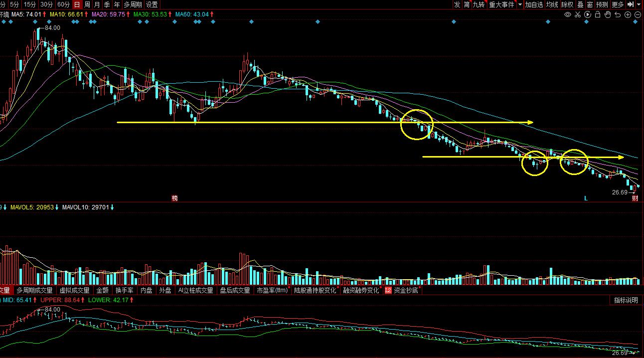The width and height of the screenshot is (644, 358).
Task: Toggle the 均线 moving average lines
Action: [552, 4]
